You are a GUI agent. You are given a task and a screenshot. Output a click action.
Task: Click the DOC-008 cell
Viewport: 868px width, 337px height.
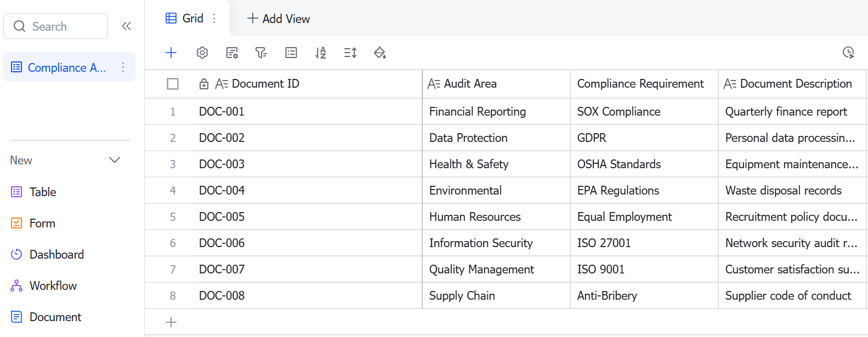(307, 296)
